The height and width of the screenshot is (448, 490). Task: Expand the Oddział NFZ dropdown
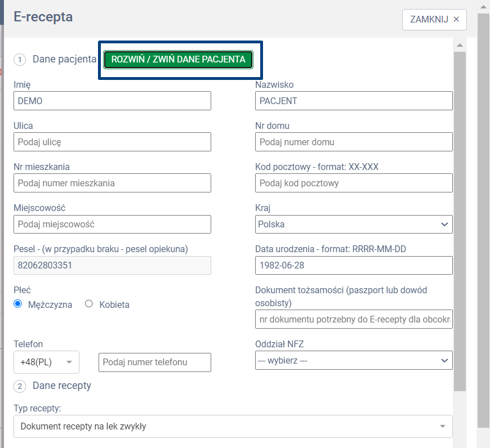(354, 360)
